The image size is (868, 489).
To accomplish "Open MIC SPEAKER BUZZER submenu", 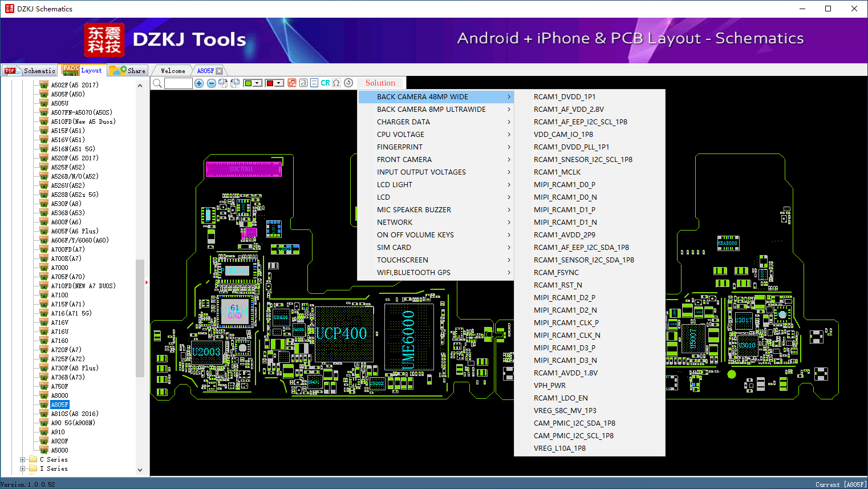I will tap(436, 209).
